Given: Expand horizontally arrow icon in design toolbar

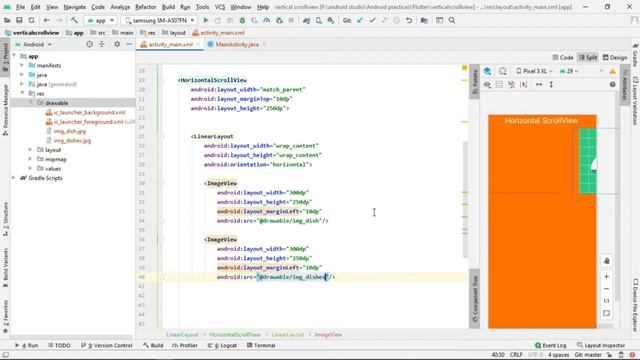Looking at the screenshot, I should click(539, 84).
